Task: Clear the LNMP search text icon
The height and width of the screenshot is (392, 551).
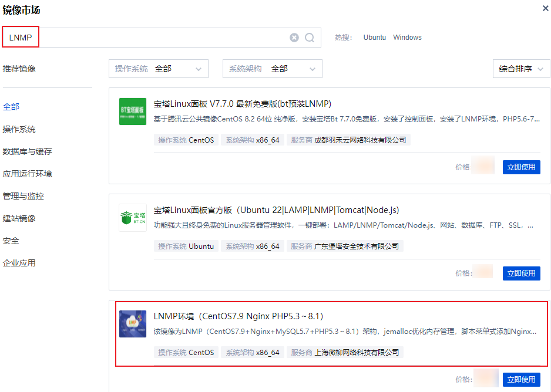Action: pyautogui.click(x=294, y=38)
